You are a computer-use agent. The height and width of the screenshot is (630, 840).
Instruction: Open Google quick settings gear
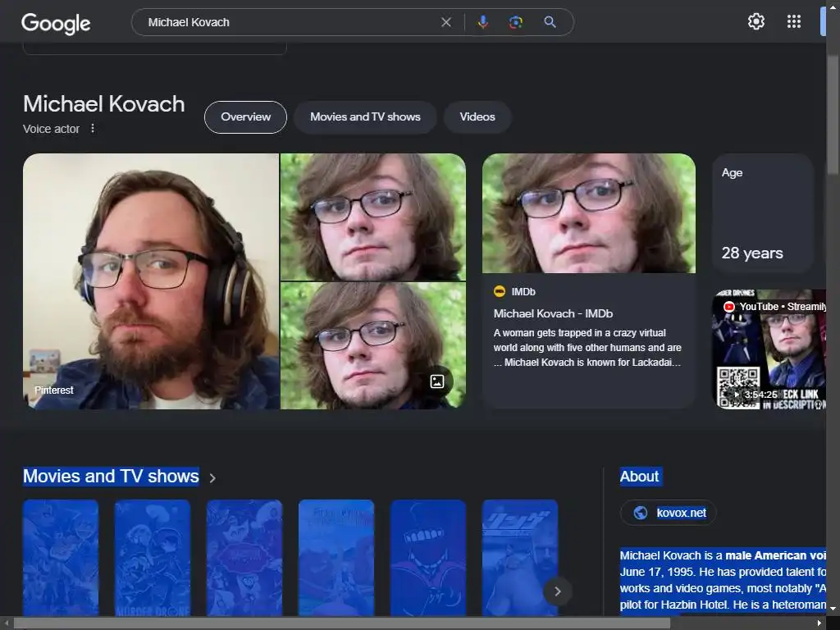click(x=756, y=21)
